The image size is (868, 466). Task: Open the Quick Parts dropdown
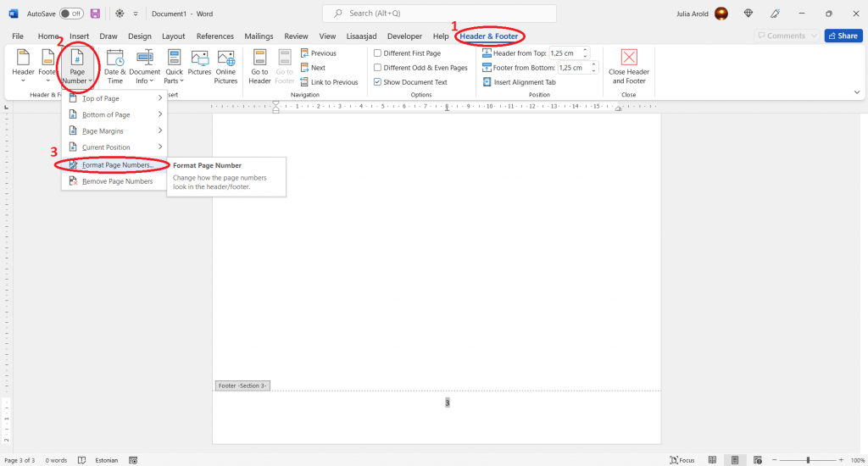174,66
